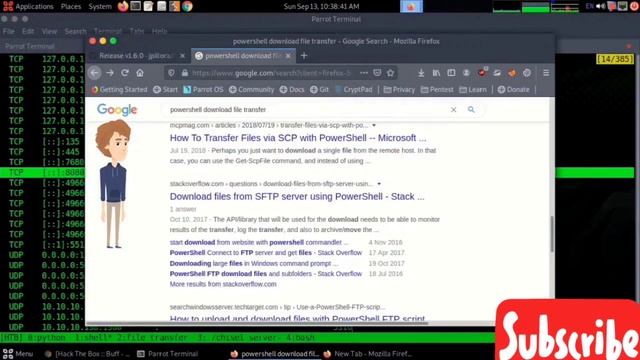
Task: Launch Firefox from top panel
Action: click(x=122, y=6)
